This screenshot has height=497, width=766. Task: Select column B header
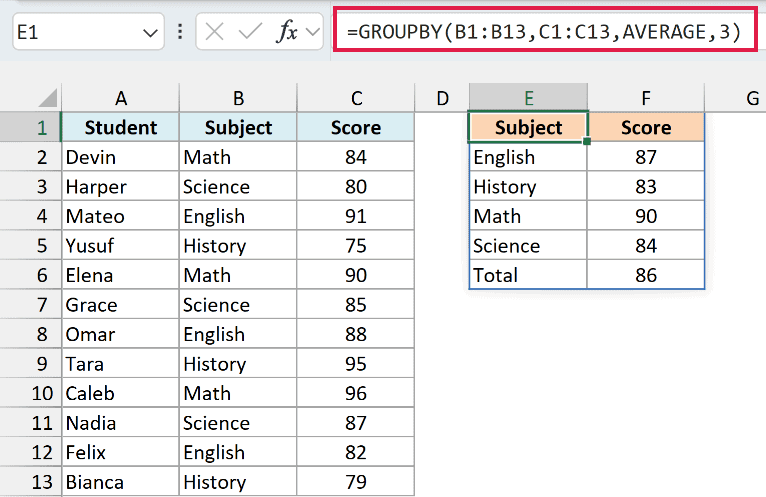coord(238,98)
